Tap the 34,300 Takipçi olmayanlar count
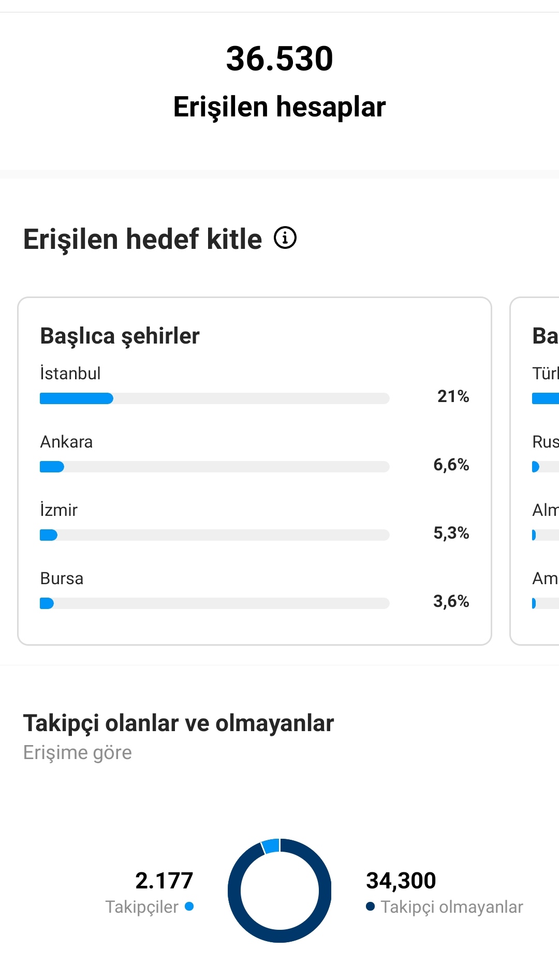This screenshot has width=559, height=980. click(x=401, y=881)
